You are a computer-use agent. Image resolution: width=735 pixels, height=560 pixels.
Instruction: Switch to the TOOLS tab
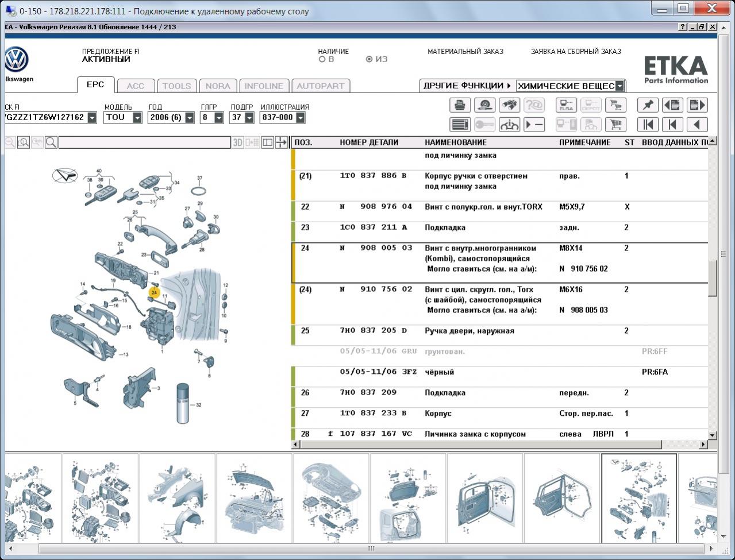coord(176,86)
